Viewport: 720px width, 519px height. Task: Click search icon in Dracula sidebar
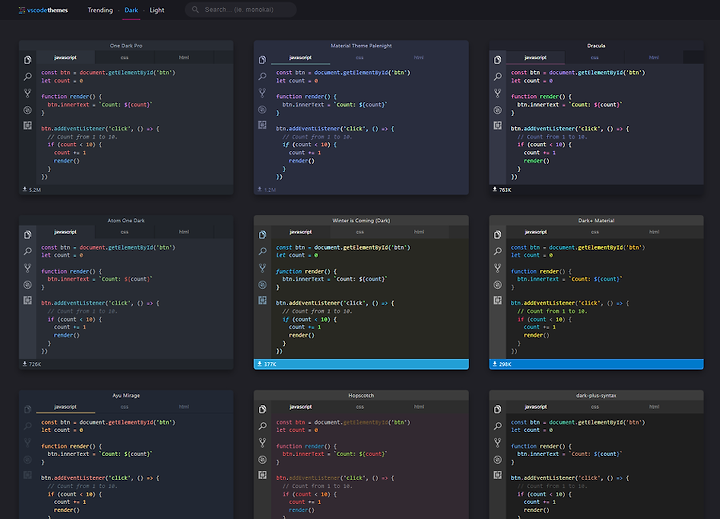(x=498, y=77)
